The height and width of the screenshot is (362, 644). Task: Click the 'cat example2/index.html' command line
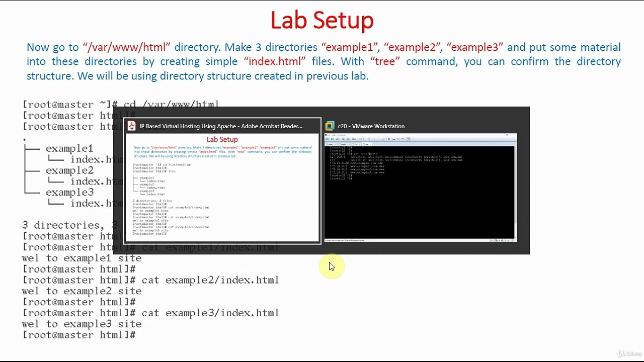150,280
